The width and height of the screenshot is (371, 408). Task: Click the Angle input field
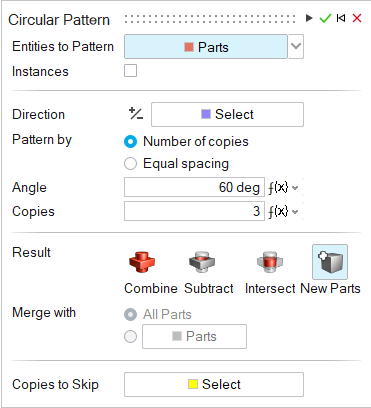(194, 187)
